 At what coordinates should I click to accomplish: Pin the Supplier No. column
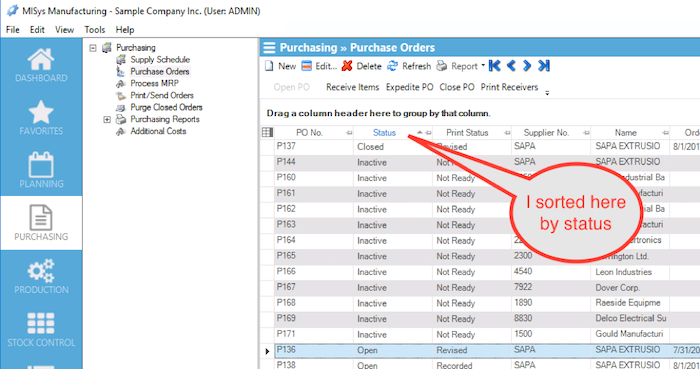(586, 133)
